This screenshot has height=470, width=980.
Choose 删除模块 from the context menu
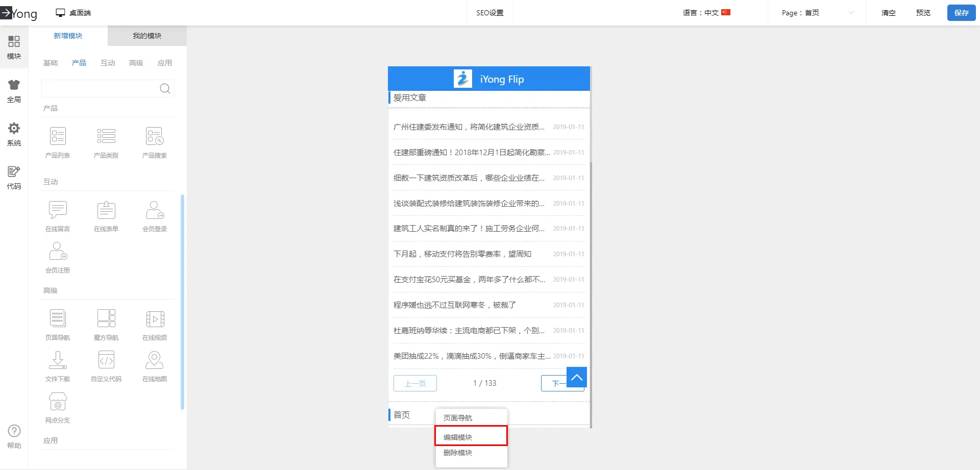pyautogui.click(x=458, y=453)
